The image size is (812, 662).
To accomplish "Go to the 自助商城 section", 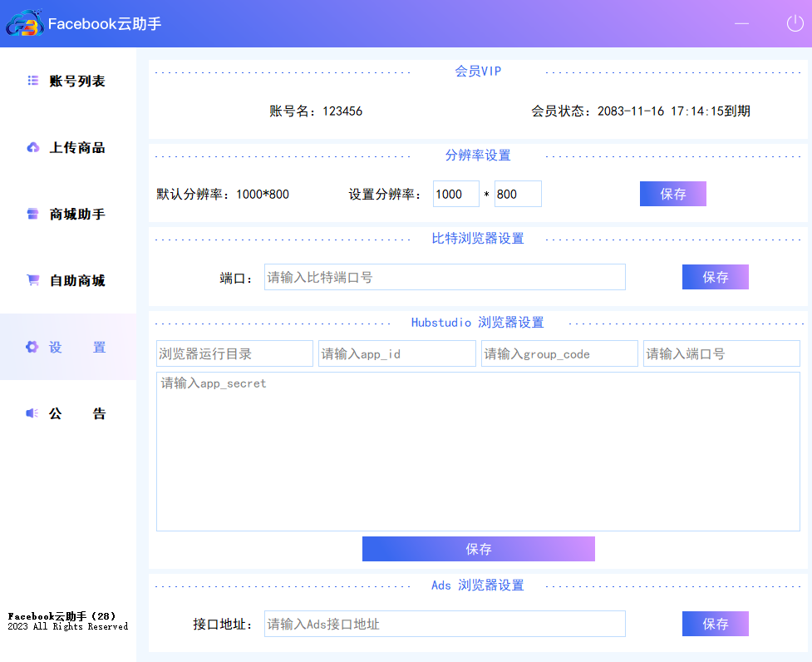I will (76, 280).
